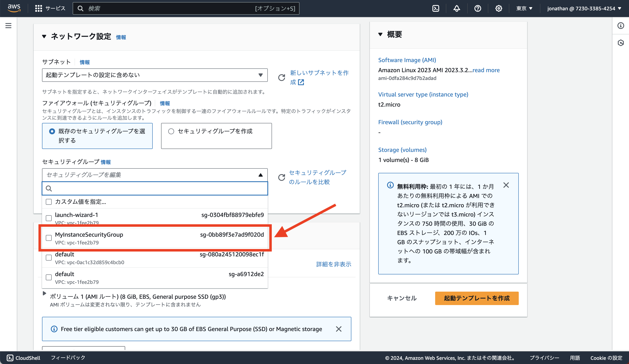Launch CloudShell from the top bar
The height and width of the screenshot is (364, 629).
(x=436, y=8)
